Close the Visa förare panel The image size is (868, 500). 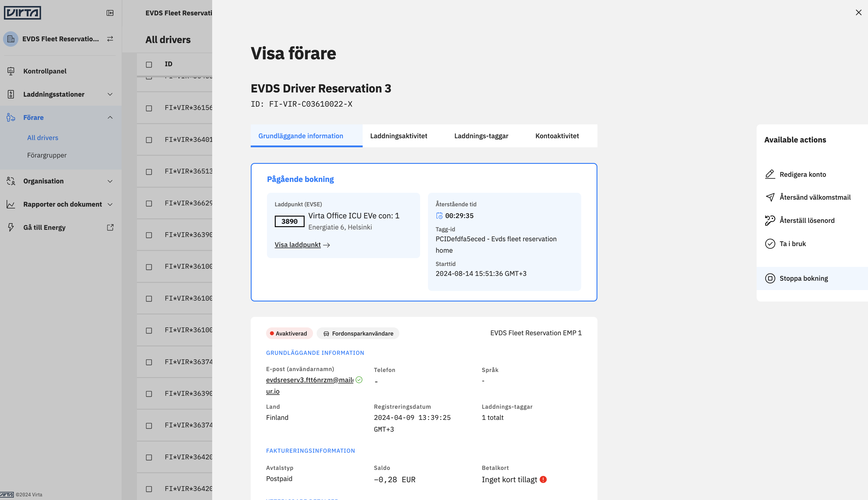click(x=858, y=12)
